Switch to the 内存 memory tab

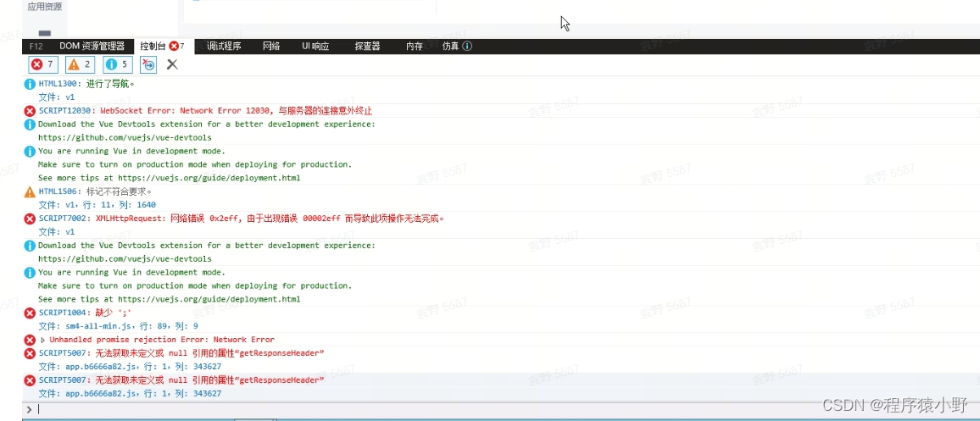[x=414, y=47]
